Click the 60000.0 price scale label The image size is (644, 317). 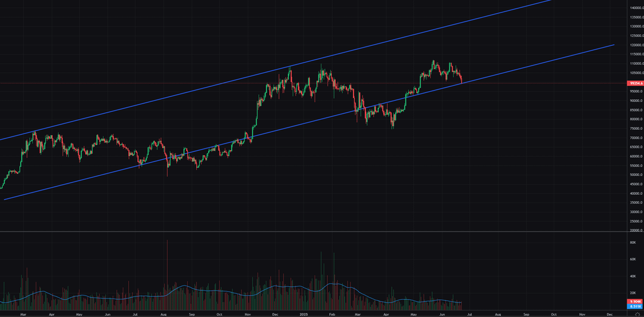[x=636, y=157]
